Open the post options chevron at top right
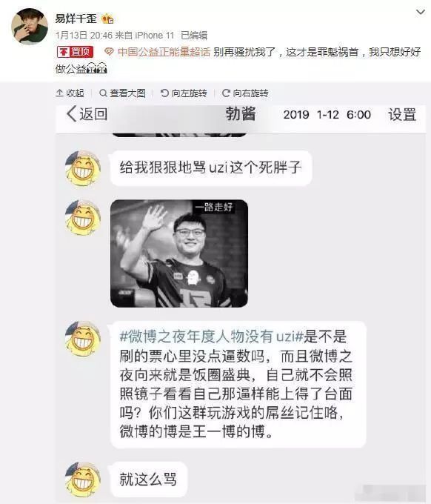The height and width of the screenshot is (504, 431). (421, 12)
